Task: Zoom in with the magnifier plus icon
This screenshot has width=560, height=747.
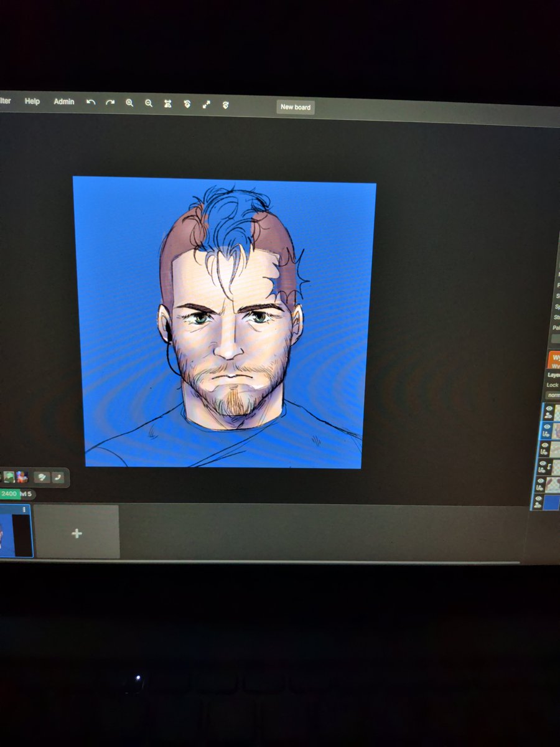Action: click(129, 103)
